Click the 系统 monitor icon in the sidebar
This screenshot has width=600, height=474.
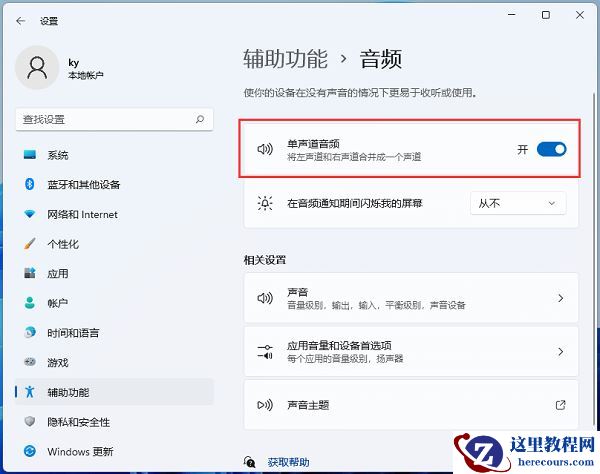point(30,155)
